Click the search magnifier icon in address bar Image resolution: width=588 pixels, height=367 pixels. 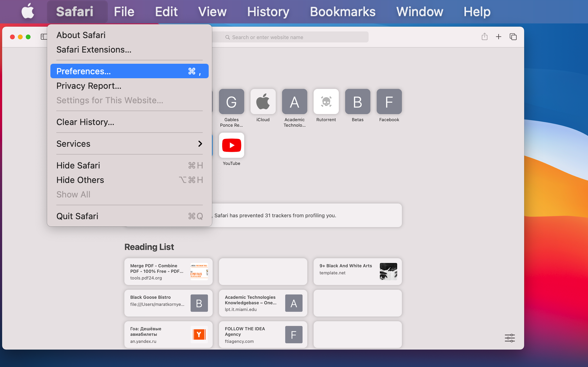pos(227,37)
